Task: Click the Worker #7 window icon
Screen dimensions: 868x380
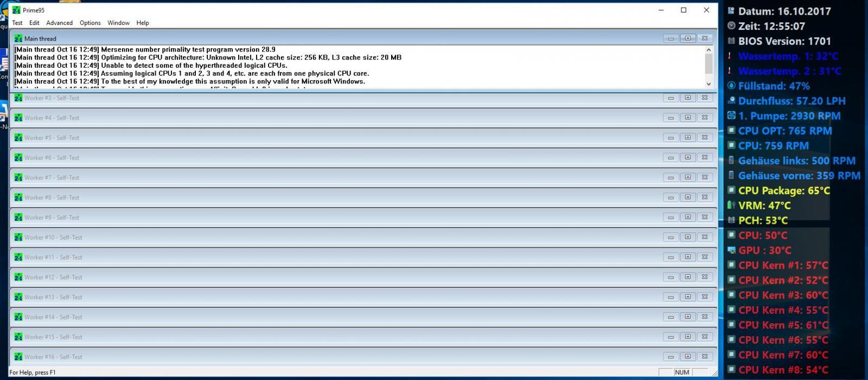Action: coord(18,177)
